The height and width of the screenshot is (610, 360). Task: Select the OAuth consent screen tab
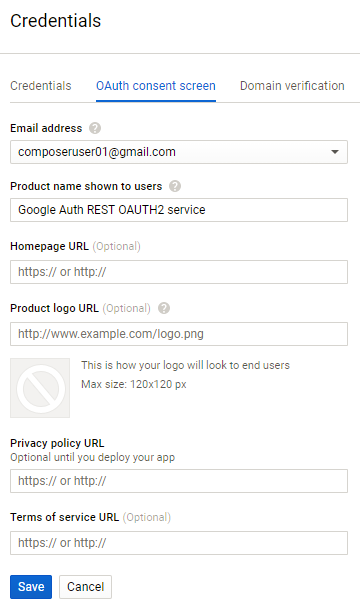click(156, 86)
